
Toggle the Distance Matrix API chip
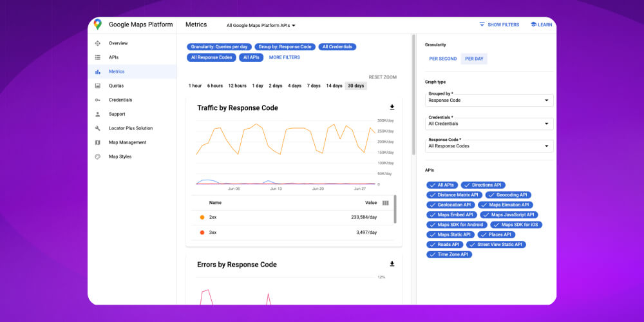[454, 195]
